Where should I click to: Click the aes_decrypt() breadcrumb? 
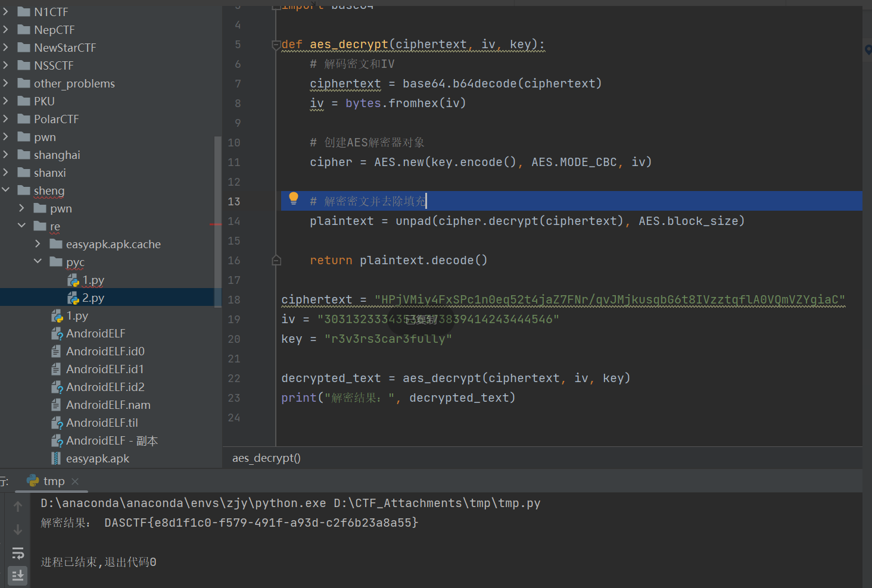click(266, 458)
